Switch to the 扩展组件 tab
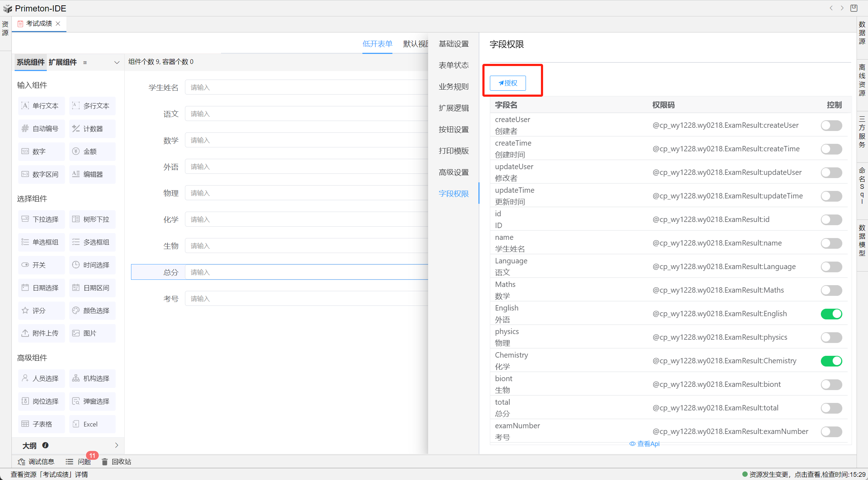The width and height of the screenshot is (868, 480). click(x=63, y=62)
